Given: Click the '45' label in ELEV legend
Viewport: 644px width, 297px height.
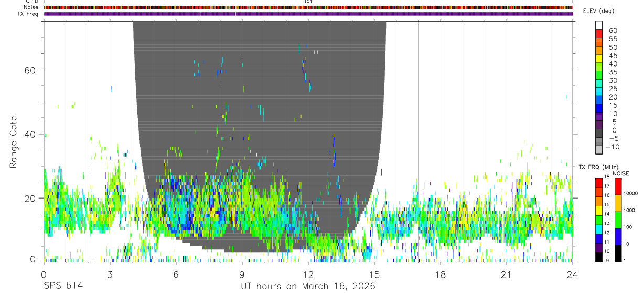Looking at the screenshot, I should [x=613, y=56].
